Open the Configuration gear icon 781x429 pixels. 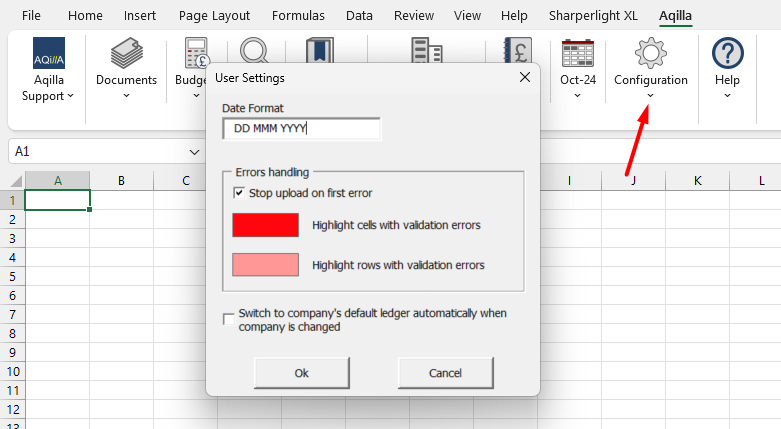coord(650,52)
